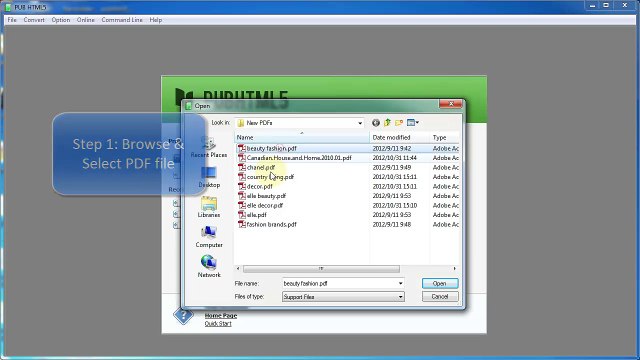
Task: Open the Quick Start link
Action: tap(218, 324)
